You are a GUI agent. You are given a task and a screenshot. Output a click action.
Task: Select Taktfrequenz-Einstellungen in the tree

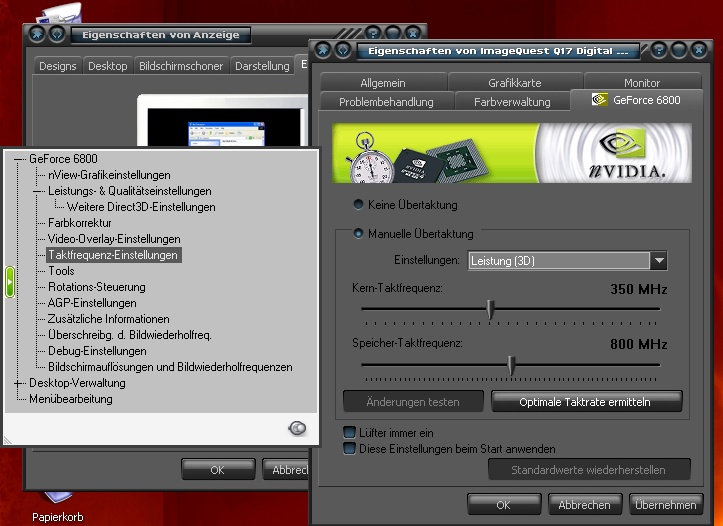113,255
